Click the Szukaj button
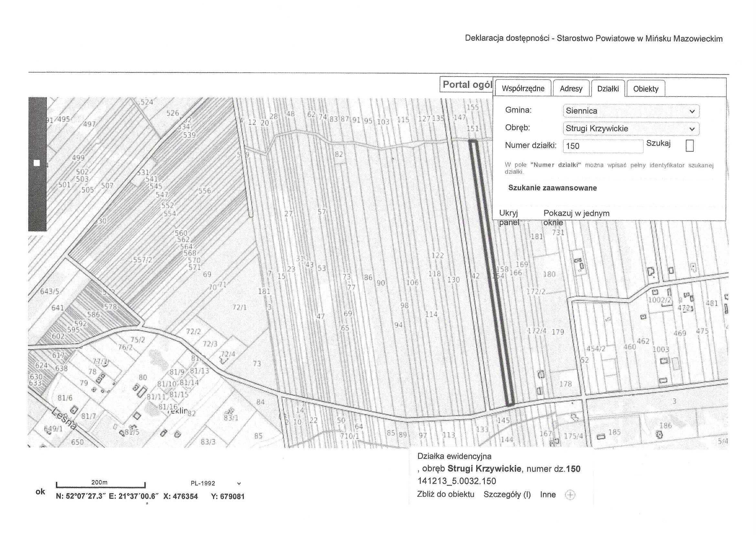Screen dimensions: 756x535 pyautogui.click(x=658, y=143)
